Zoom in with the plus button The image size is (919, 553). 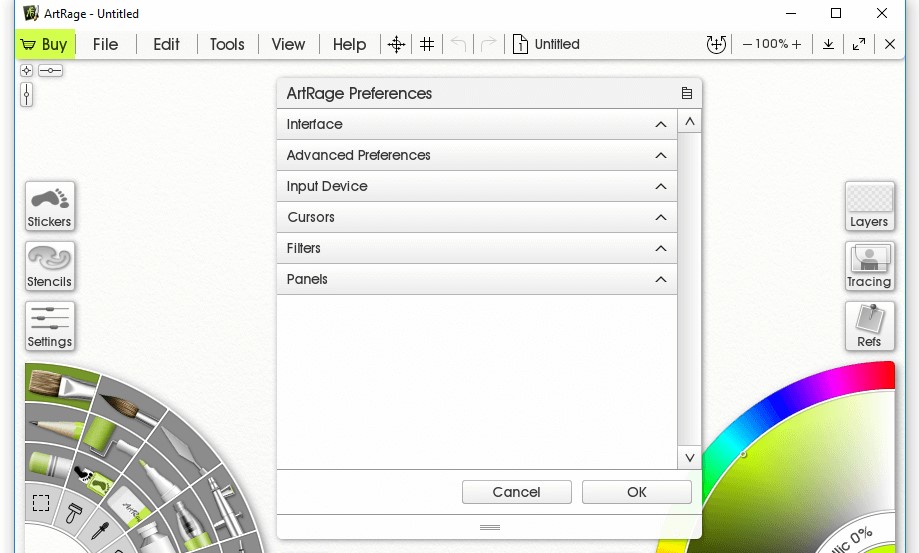coord(797,45)
